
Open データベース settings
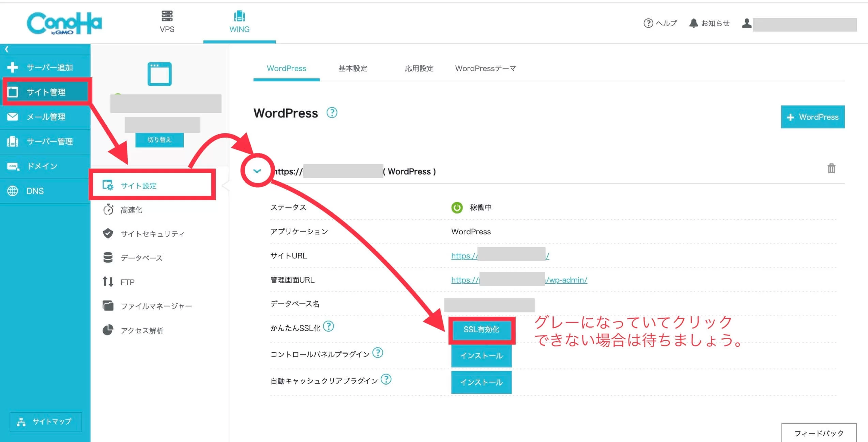[133, 258]
